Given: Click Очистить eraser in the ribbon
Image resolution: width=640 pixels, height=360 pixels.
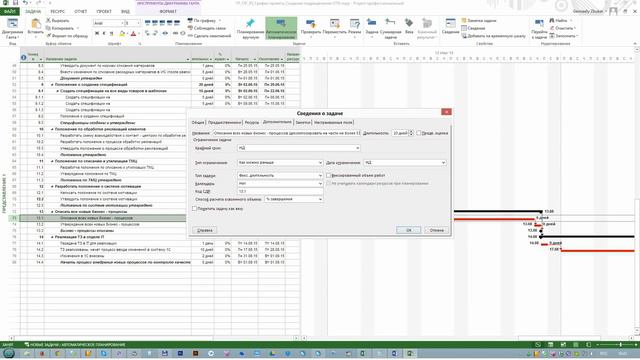Looking at the screenshot, I should pyautogui.click(x=562, y=28).
